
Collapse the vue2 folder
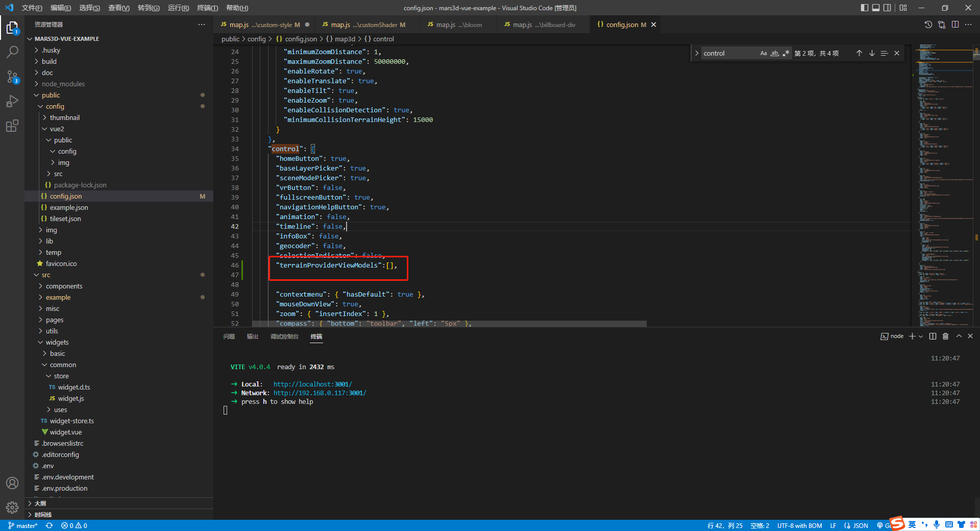pos(57,129)
